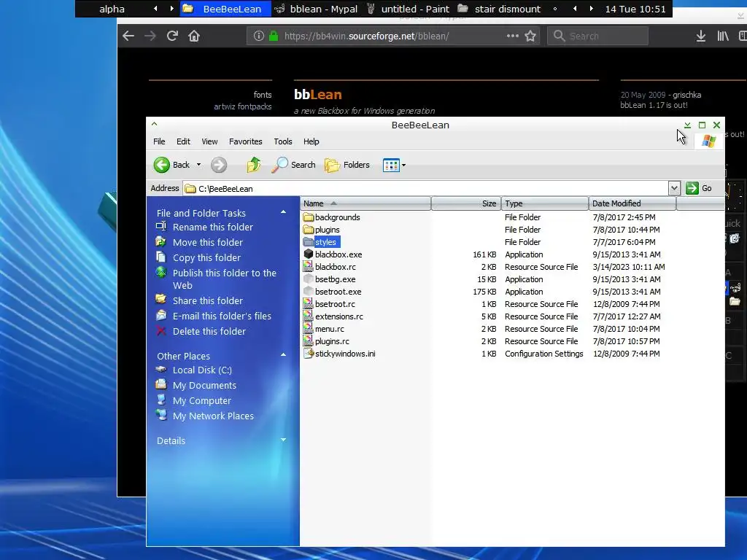Screen dimensions: 747x560
Task: Open My Documents in Other Places
Action: click(204, 385)
